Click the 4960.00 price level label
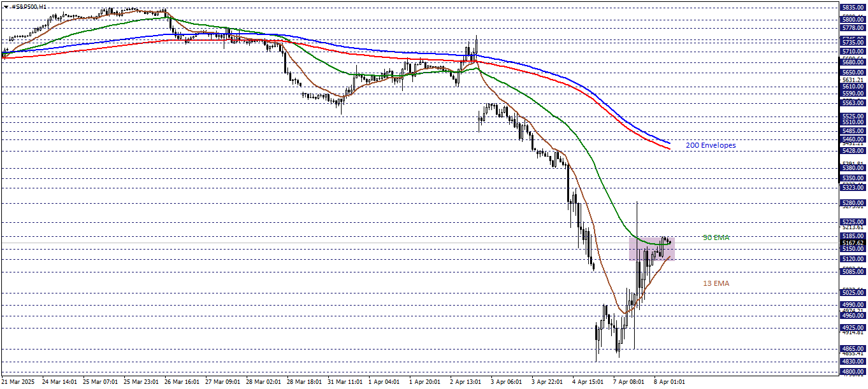This screenshot has height=389, width=868. coord(853,316)
